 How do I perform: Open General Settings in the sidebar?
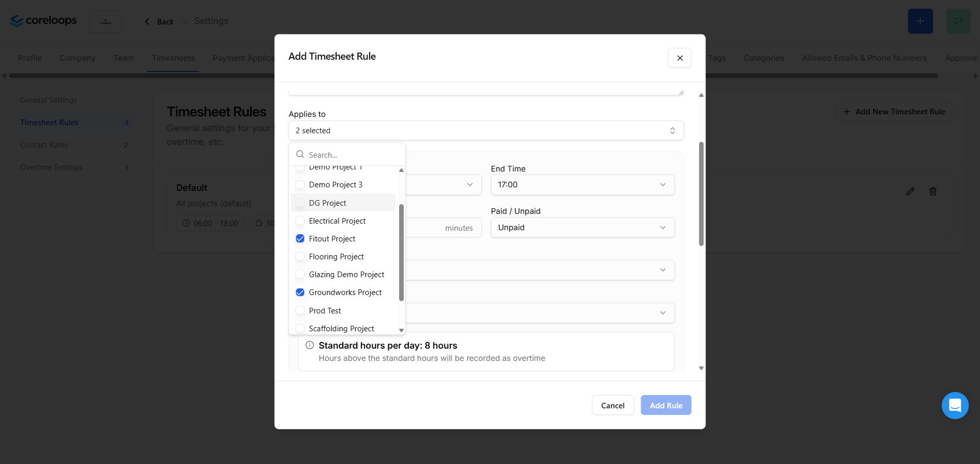pos(48,100)
